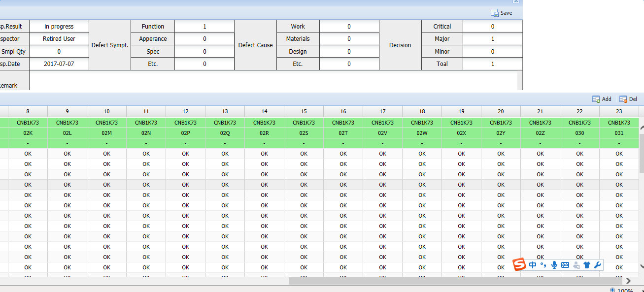644x292 pixels.
Task: Click the Critical decision value
Action: tap(493, 26)
